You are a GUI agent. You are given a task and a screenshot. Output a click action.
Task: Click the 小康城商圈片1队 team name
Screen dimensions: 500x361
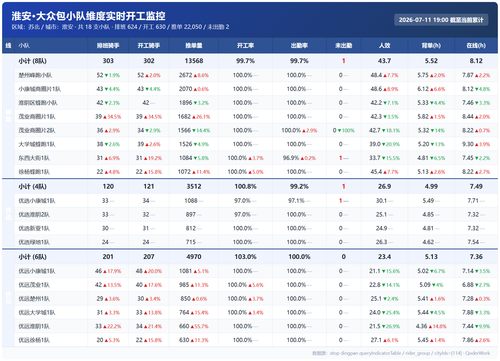point(40,89)
